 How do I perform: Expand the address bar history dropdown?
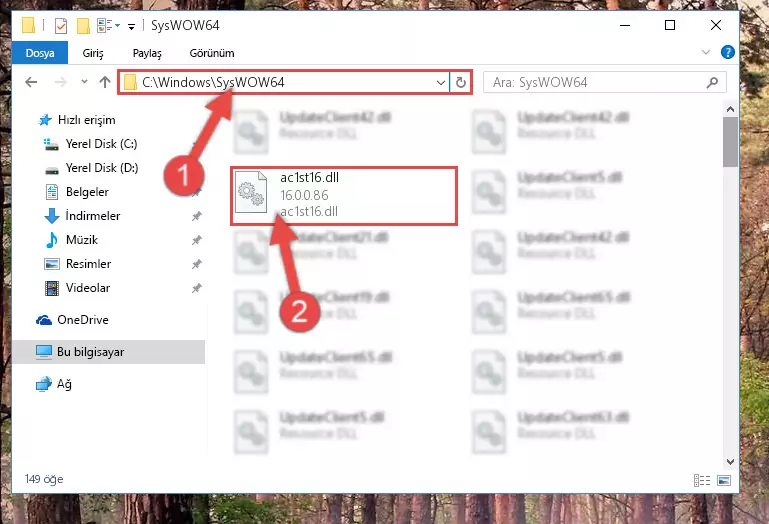click(x=440, y=82)
